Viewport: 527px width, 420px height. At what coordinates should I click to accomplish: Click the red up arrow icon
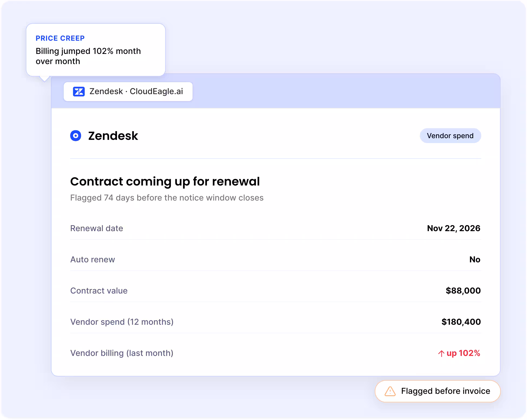click(441, 353)
